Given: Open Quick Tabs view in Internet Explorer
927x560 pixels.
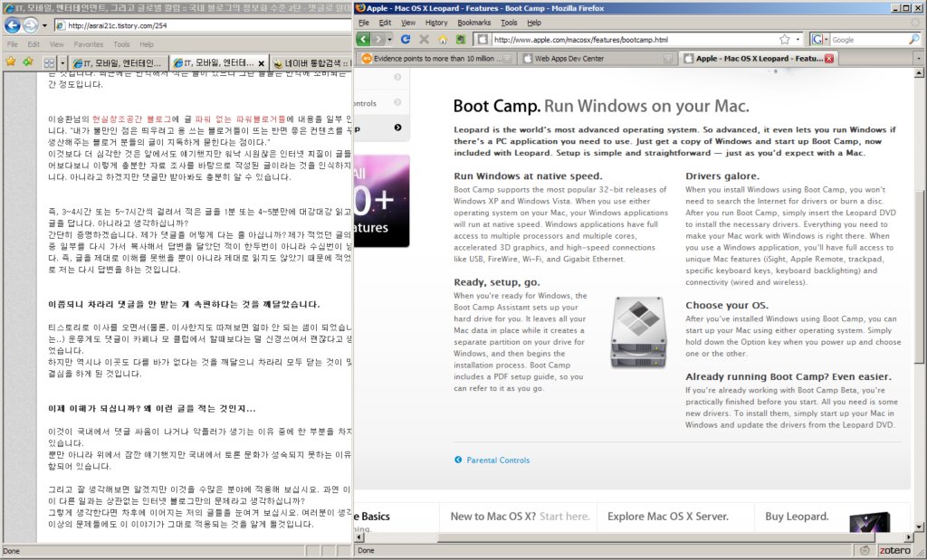Looking at the screenshot, I should [x=49, y=62].
